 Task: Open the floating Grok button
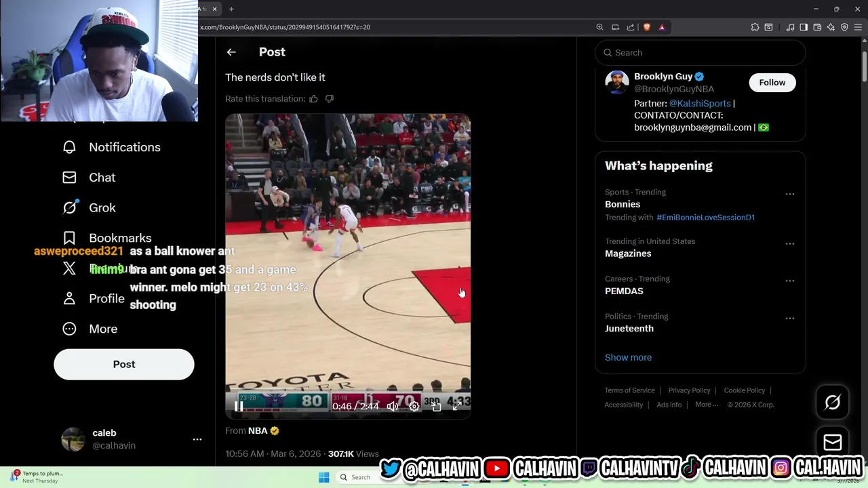click(833, 403)
